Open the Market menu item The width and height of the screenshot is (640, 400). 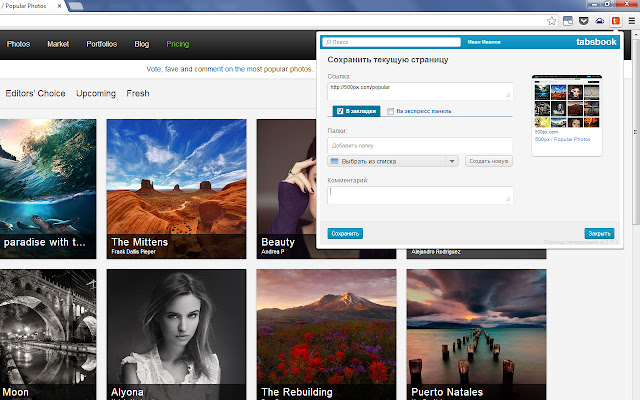[x=58, y=44]
